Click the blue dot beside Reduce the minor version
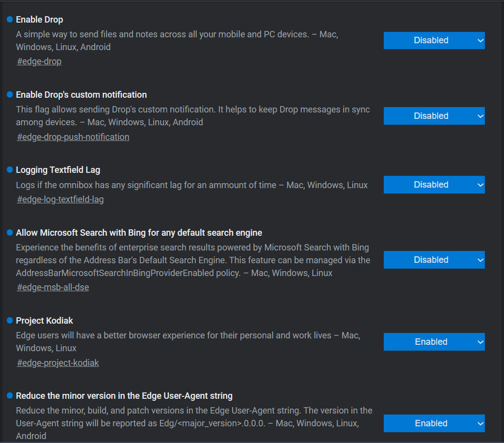The height and width of the screenshot is (443, 504). point(10,395)
